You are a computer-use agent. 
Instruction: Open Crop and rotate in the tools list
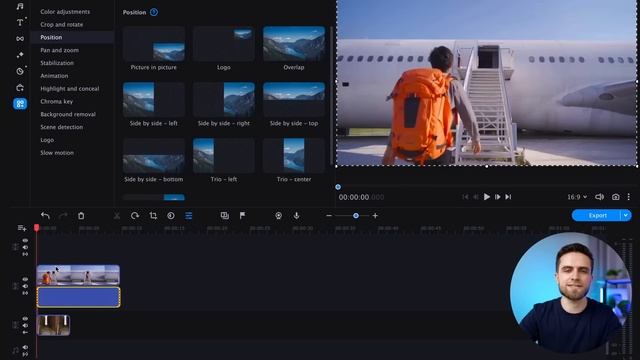click(x=62, y=24)
